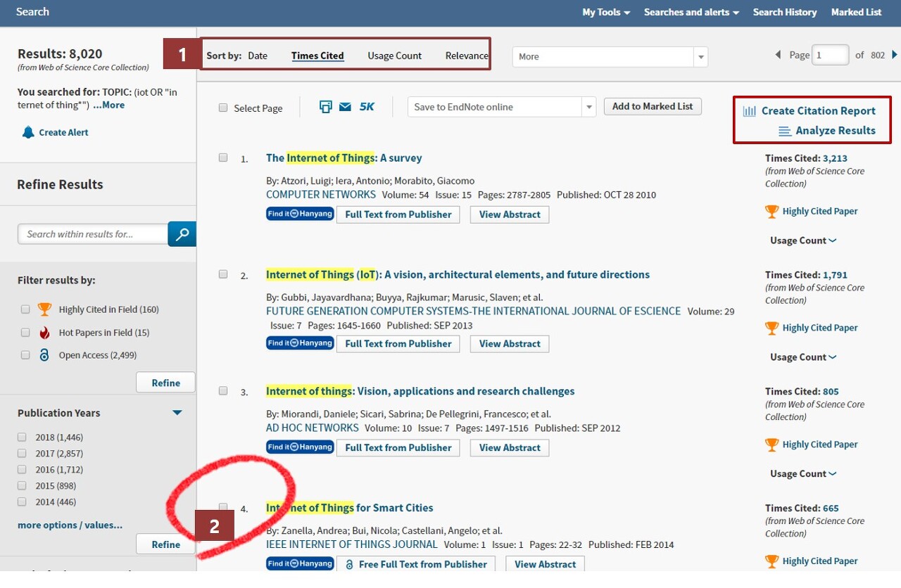Expand Usage Count for result 3
The height and width of the screenshot is (588, 901).
803,474
